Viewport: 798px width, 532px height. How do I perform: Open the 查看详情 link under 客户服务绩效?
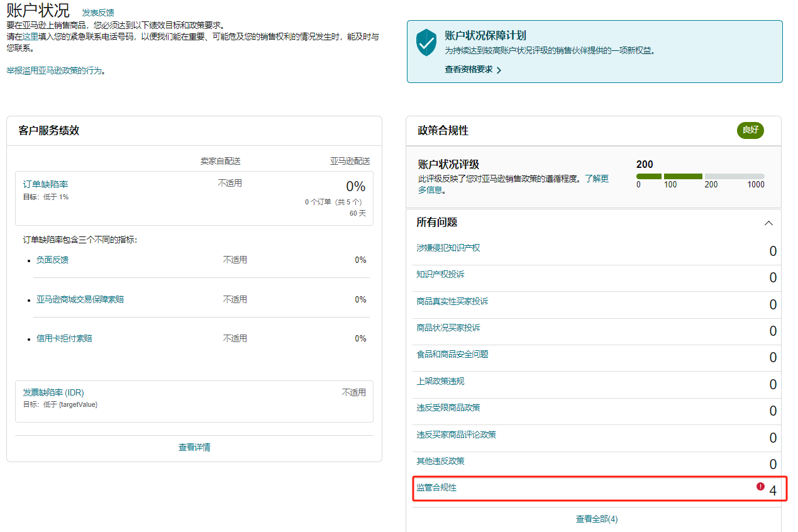coord(194,446)
